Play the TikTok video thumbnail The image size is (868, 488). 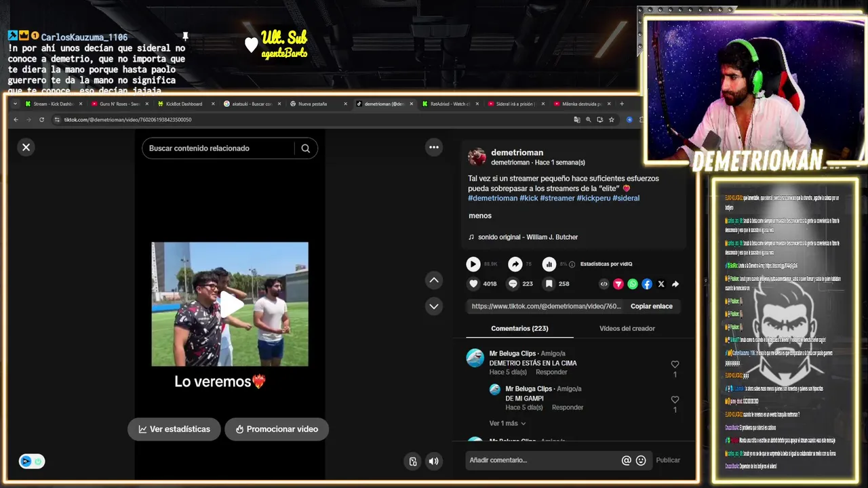point(230,304)
